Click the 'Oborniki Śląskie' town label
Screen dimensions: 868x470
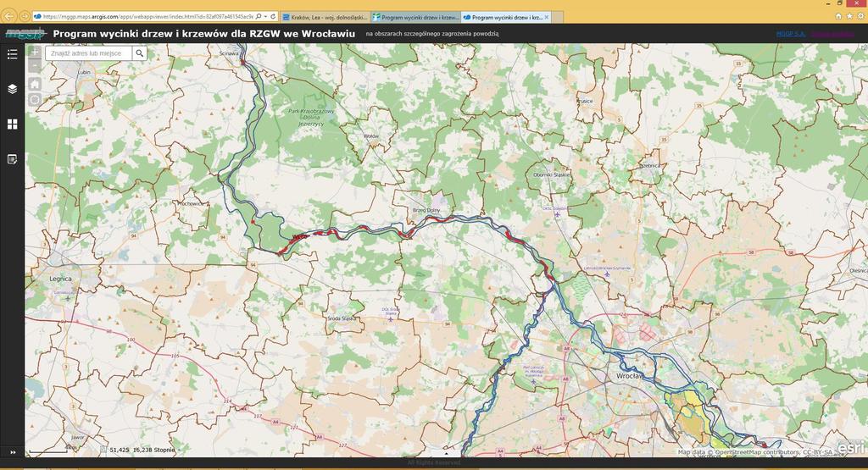click(551, 174)
